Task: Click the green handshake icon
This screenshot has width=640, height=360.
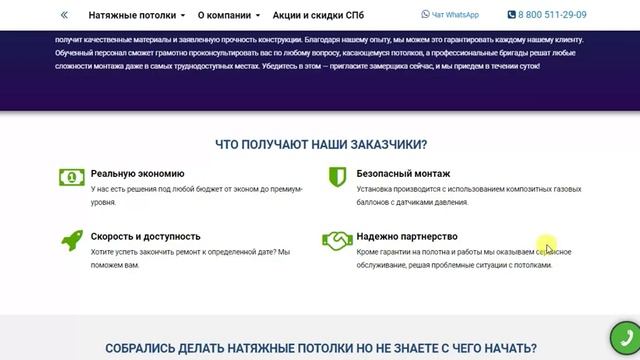Action: (338, 241)
